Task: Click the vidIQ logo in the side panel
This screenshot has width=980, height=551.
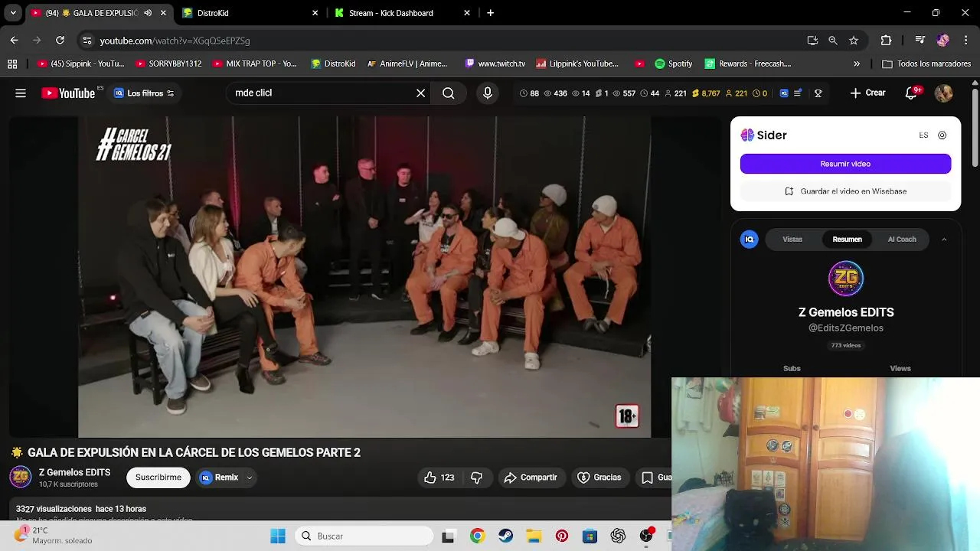Action: 750,240
